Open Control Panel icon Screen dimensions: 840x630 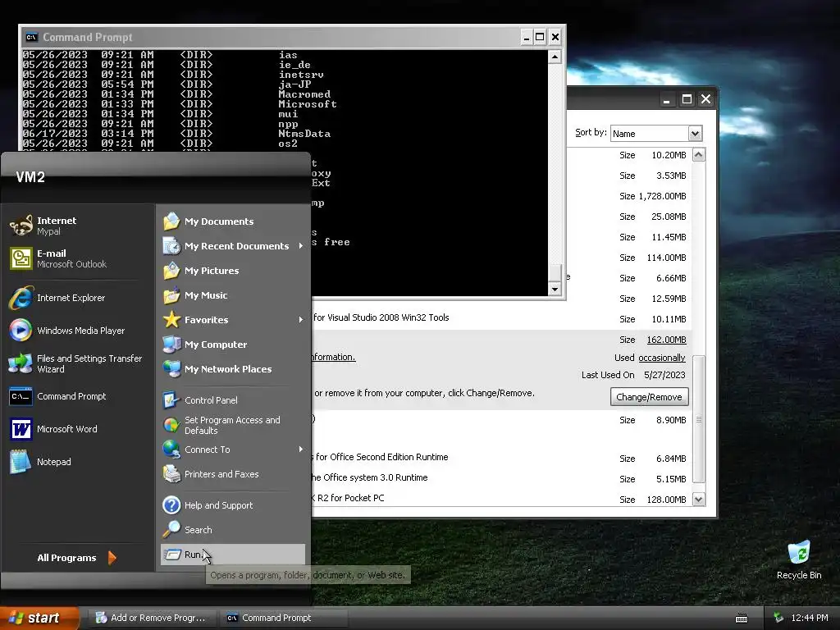[171, 400]
